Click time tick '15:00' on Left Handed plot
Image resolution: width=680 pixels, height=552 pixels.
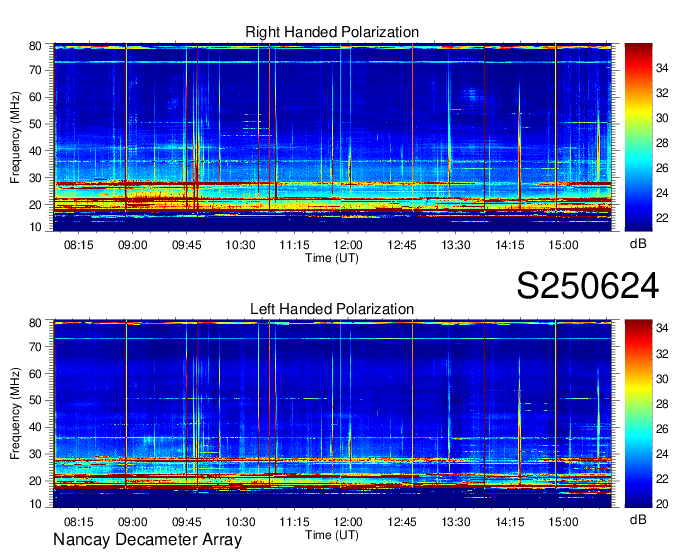(563, 522)
